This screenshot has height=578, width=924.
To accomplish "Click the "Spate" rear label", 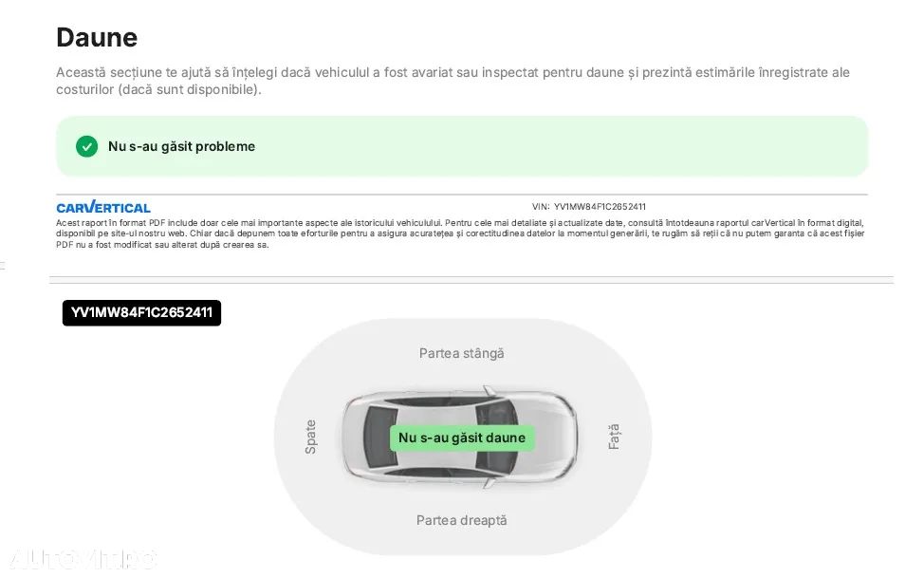I will (x=310, y=437).
